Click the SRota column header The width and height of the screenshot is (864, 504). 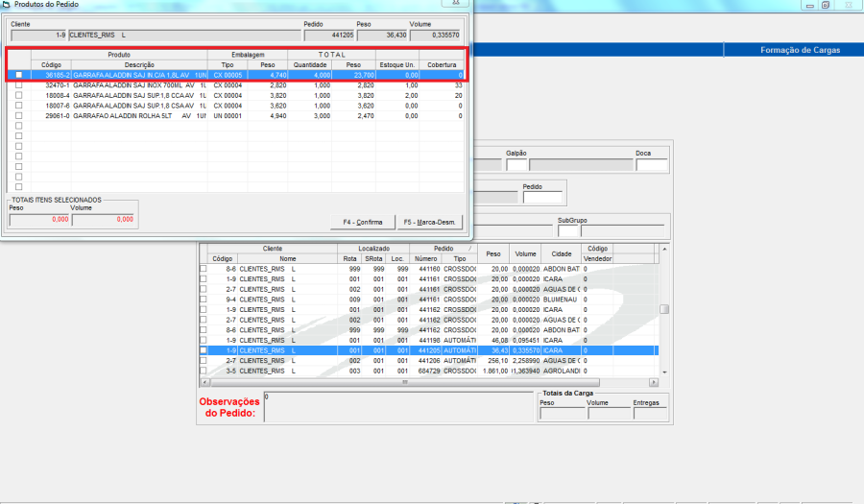coord(373,259)
